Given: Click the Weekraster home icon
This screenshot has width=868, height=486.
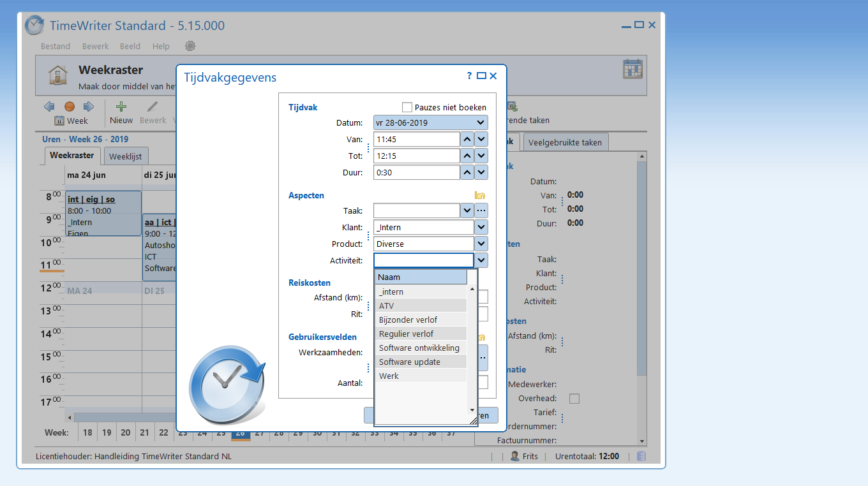Looking at the screenshot, I should point(58,75).
